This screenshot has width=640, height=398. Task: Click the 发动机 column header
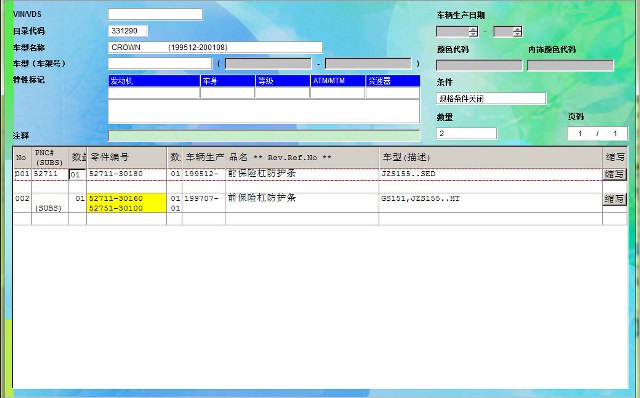[x=154, y=81]
